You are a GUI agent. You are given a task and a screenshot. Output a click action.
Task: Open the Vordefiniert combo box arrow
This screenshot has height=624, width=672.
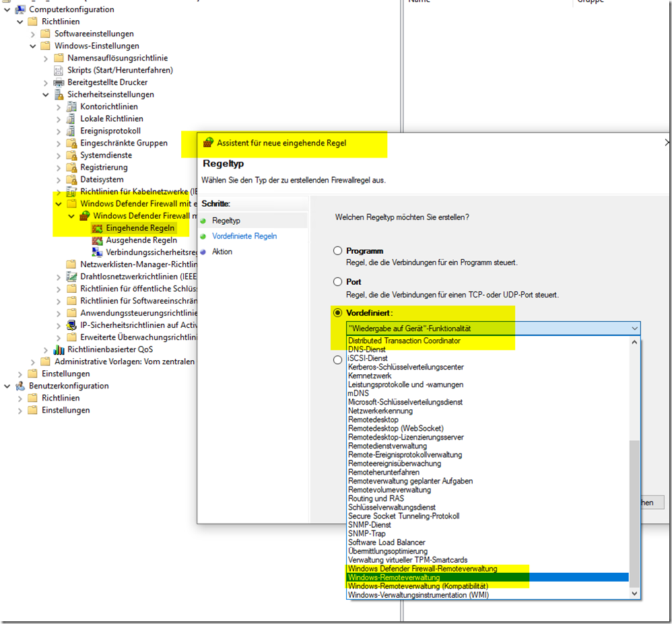635,328
